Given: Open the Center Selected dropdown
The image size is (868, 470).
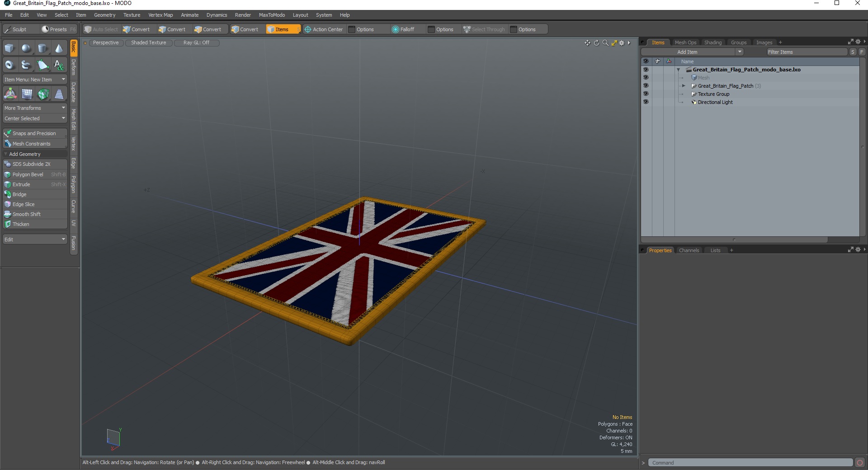Looking at the screenshot, I should coord(35,118).
